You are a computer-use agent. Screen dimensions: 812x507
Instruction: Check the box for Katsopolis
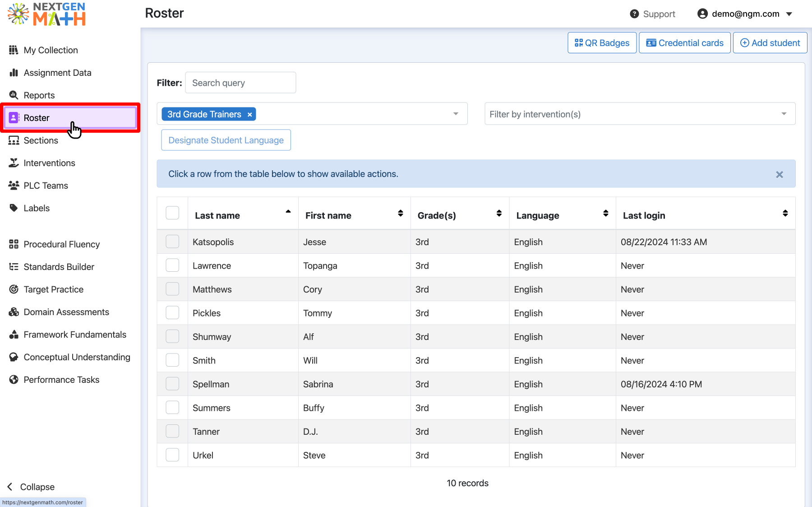[x=172, y=242]
